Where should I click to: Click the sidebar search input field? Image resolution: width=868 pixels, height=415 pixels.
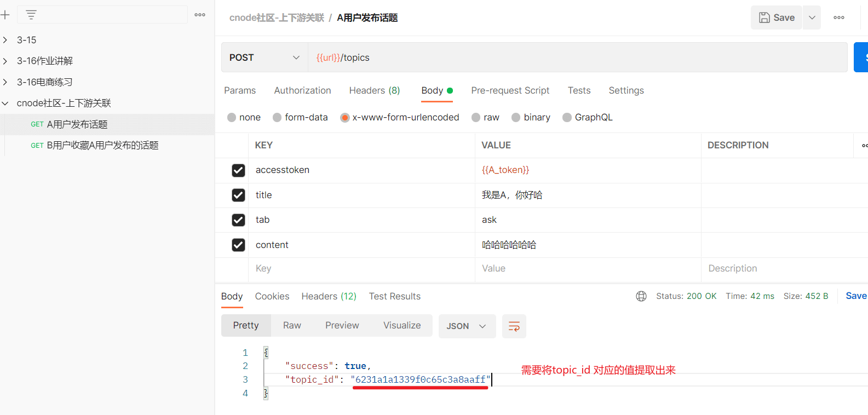[x=102, y=15]
